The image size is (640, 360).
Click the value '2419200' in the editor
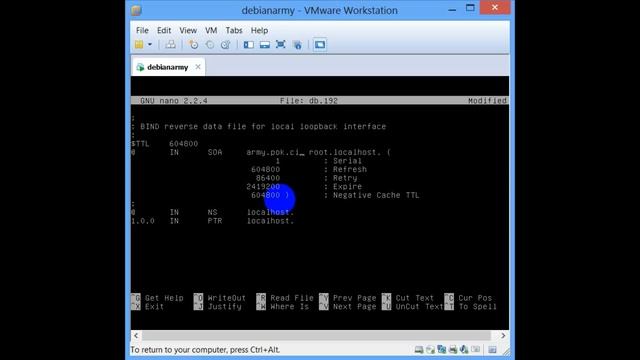click(263, 187)
